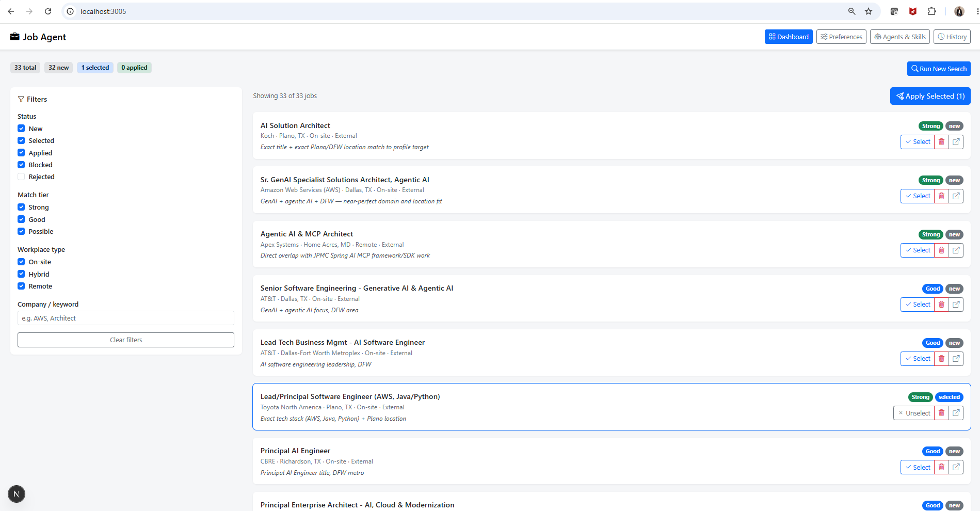Delete Lead Tech Business Mgmt job
Viewport: 980px width, 511px height.
[x=941, y=359]
